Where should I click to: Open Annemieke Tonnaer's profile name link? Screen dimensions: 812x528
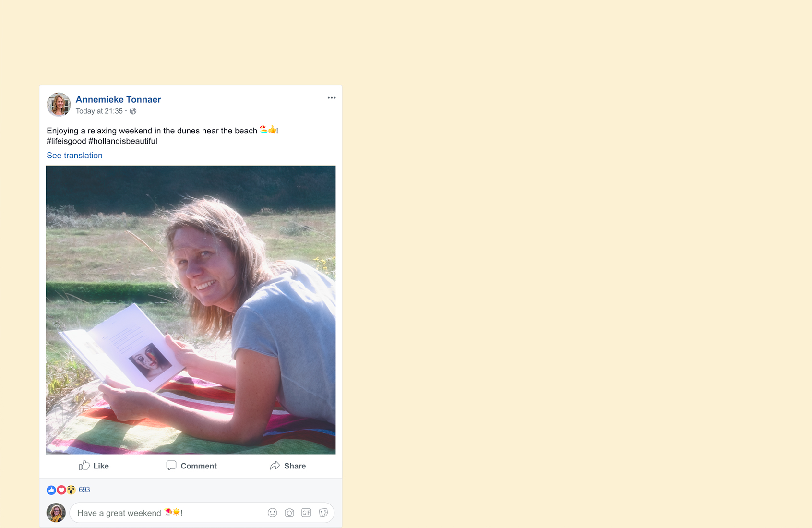click(118, 99)
